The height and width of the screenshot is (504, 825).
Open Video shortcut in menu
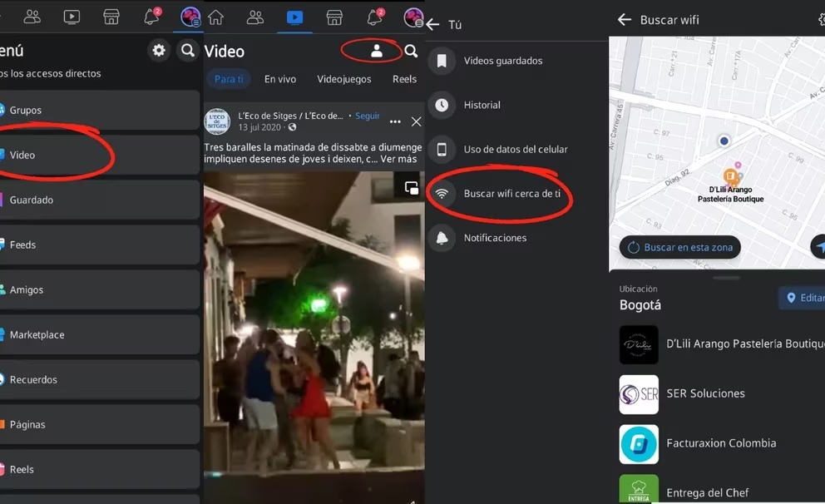pyautogui.click(x=99, y=155)
